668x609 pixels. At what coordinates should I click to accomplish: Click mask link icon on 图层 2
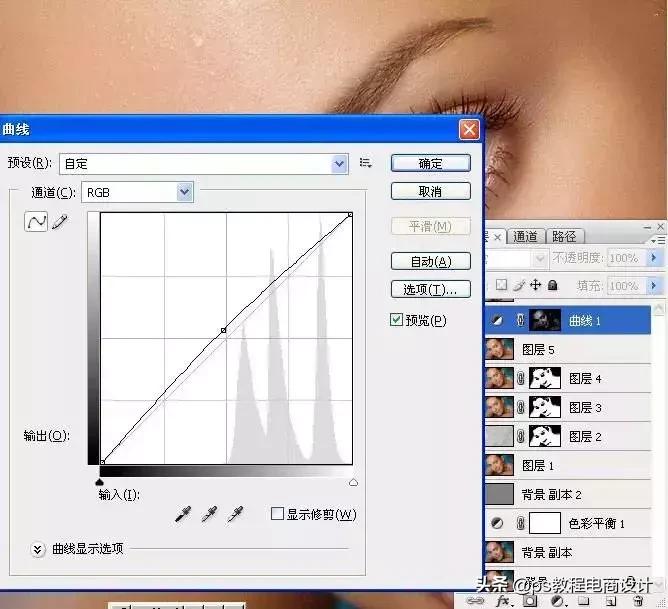[520, 437]
